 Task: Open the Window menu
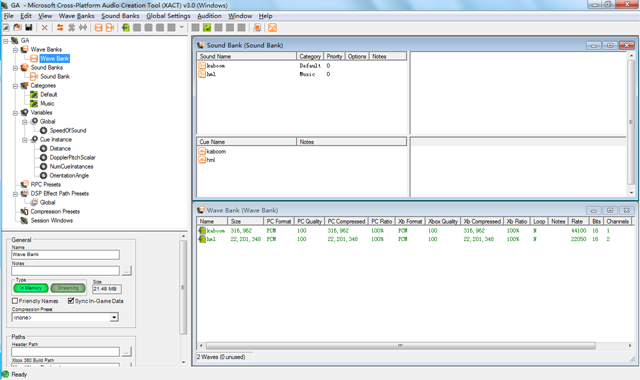click(x=240, y=16)
